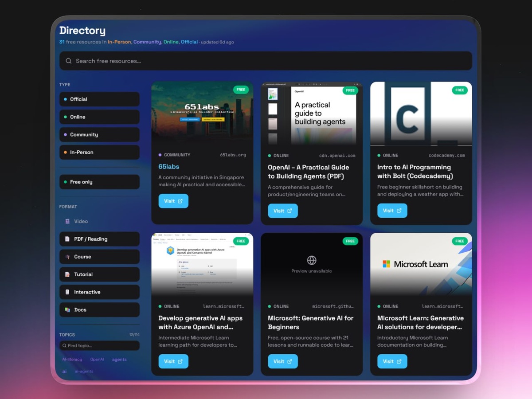Open the Codecademy C logo thumbnail
Screen dimensions: 532x399
[x=421, y=113]
